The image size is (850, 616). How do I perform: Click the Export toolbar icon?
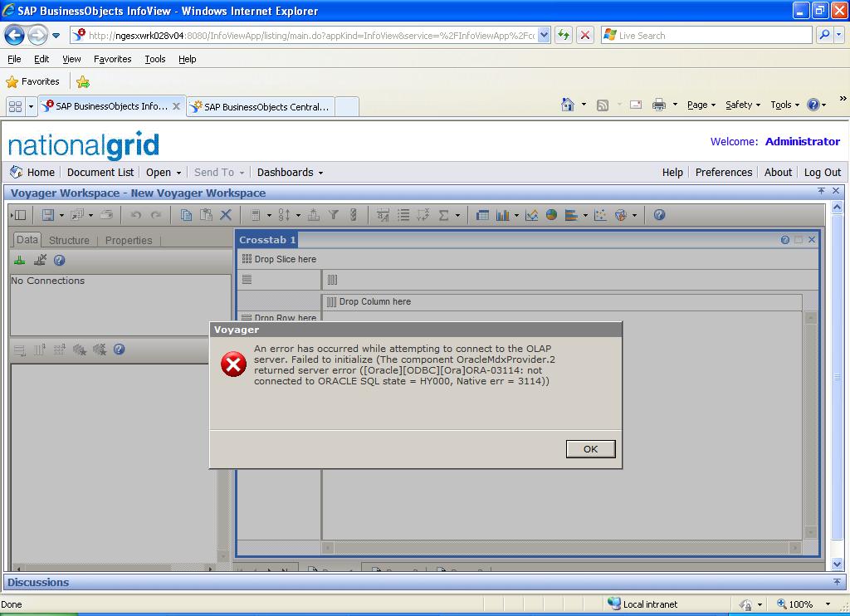click(x=77, y=215)
